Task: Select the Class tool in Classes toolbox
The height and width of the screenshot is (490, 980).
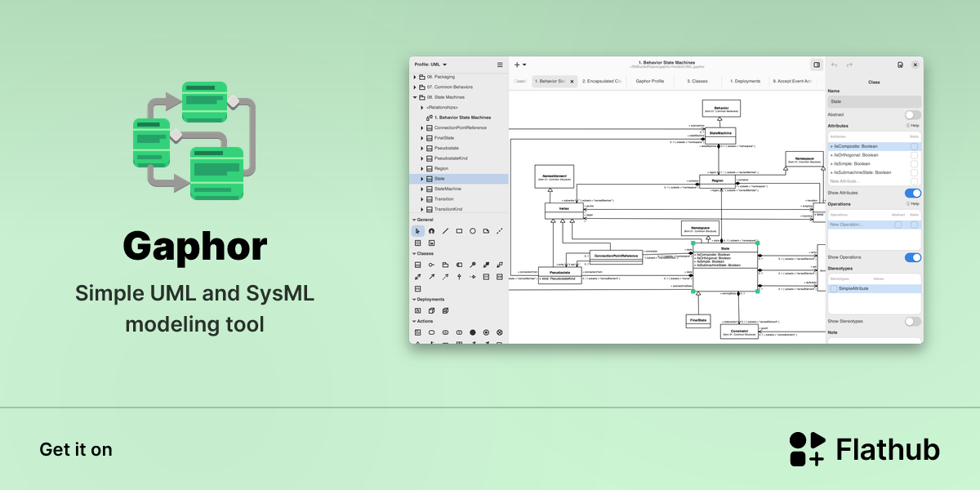Action: point(417,265)
